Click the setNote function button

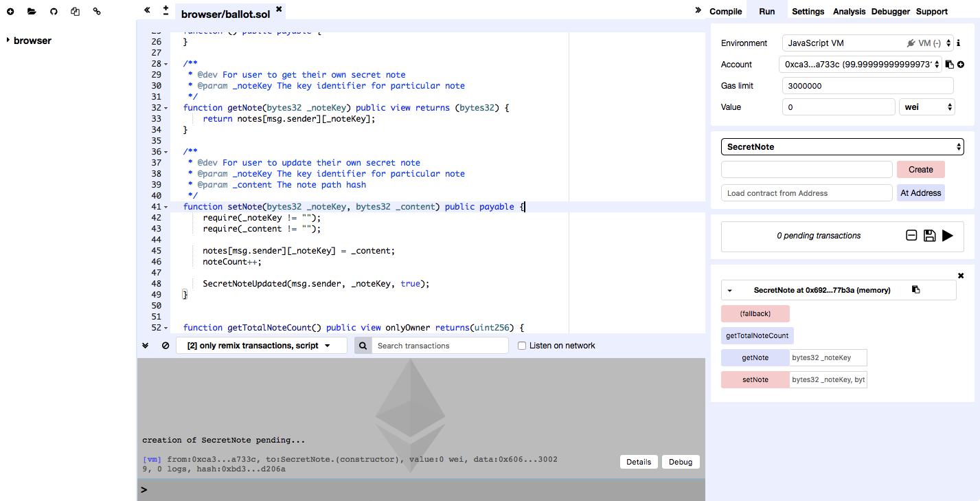[x=755, y=379]
